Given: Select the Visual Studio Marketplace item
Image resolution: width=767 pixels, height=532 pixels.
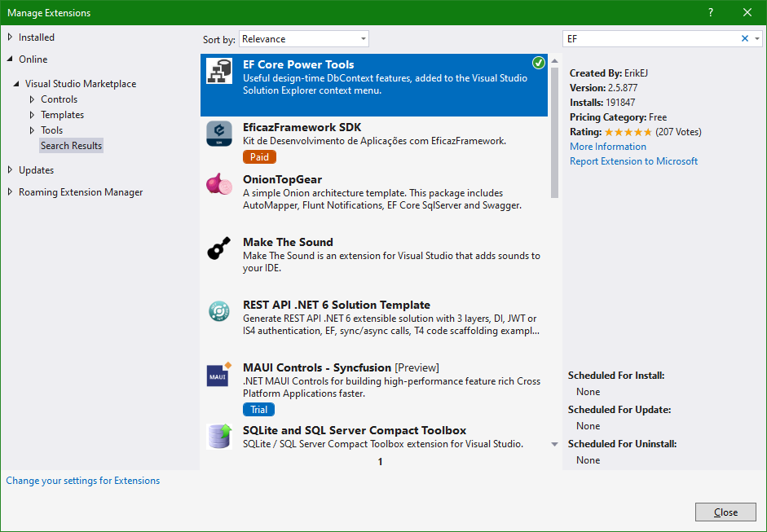Looking at the screenshot, I should pyautogui.click(x=81, y=84).
